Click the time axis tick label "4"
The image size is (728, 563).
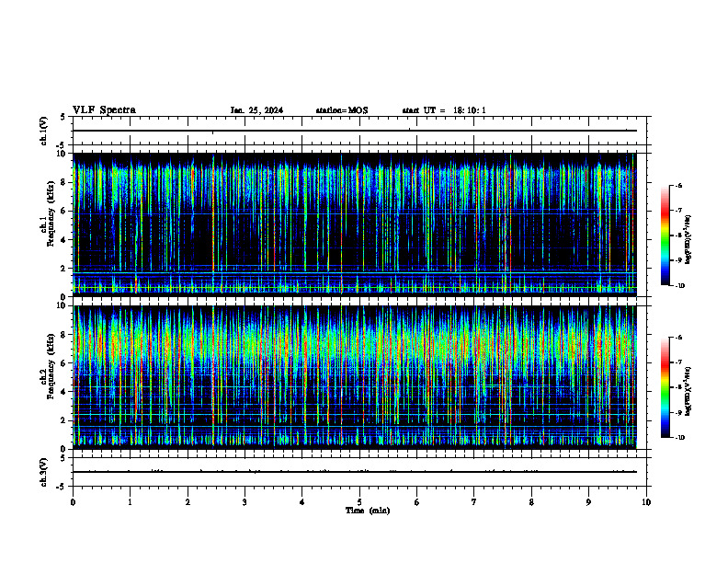pos(302,502)
